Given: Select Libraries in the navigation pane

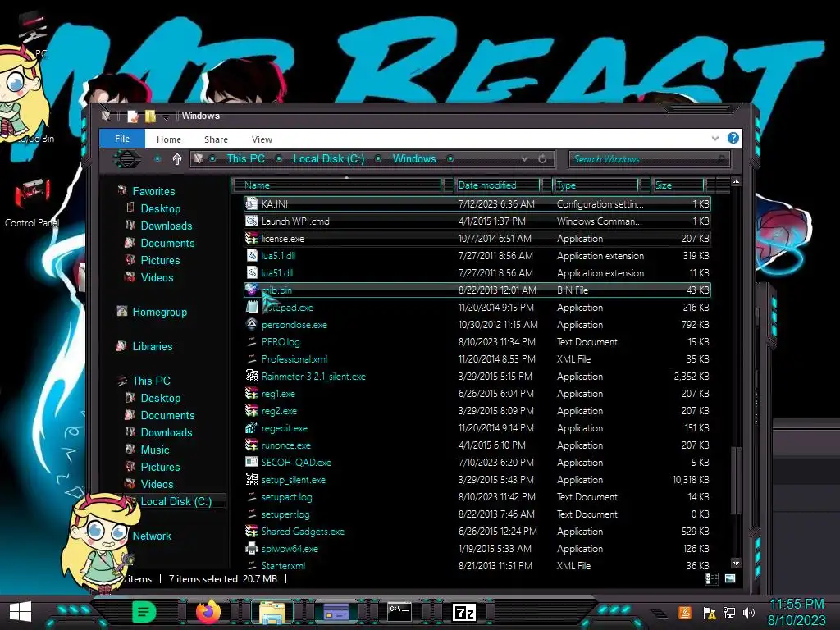Looking at the screenshot, I should click(x=152, y=346).
